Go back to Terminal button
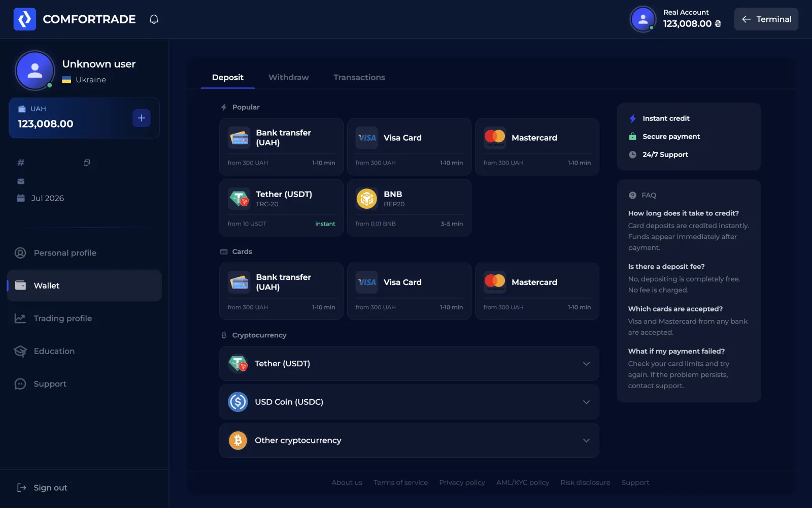 tap(766, 19)
